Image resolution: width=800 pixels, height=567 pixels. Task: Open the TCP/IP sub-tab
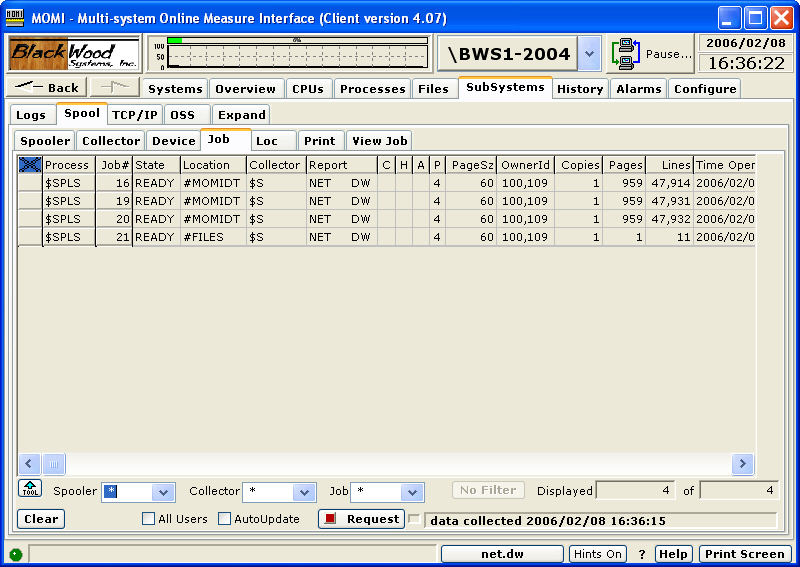tap(135, 115)
